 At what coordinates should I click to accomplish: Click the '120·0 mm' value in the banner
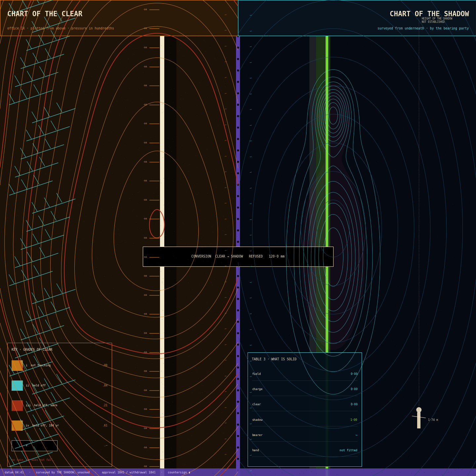coord(277,257)
